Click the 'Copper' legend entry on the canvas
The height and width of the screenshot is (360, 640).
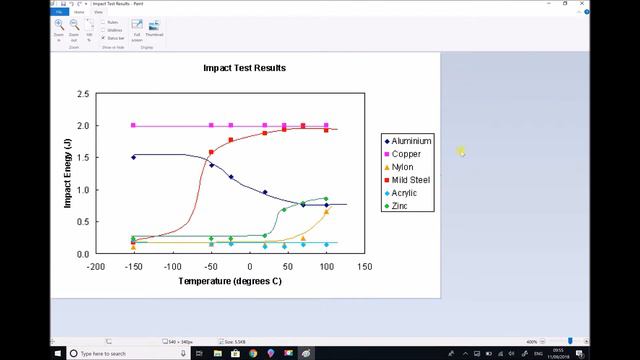pyautogui.click(x=402, y=154)
